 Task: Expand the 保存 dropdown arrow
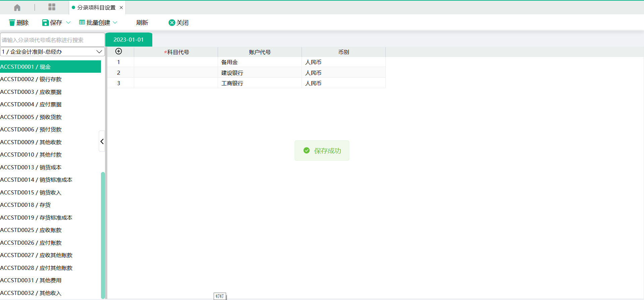(x=68, y=22)
